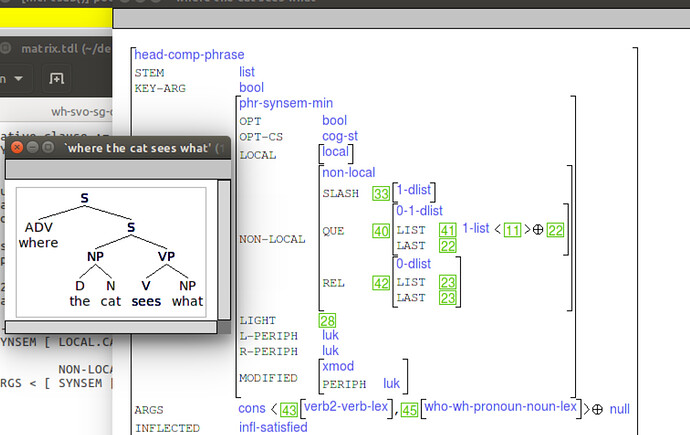690x435 pixels.
Task: Click tag 41 next to QUE LIST
Action: click(448, 230)
